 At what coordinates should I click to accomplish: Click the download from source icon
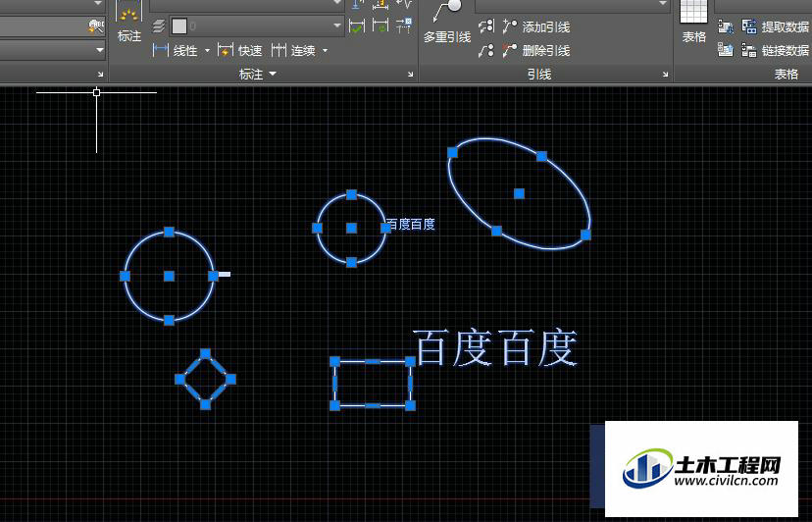(x=726, y=26)
